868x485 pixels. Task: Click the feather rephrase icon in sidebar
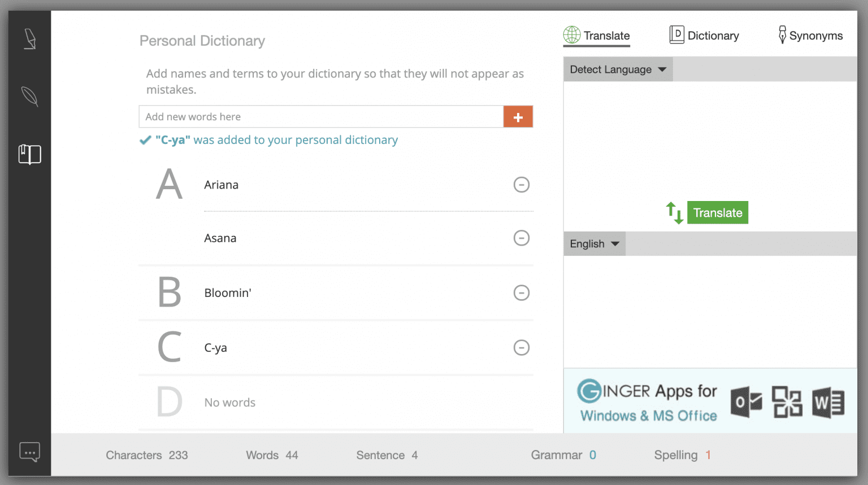point(30,97)
